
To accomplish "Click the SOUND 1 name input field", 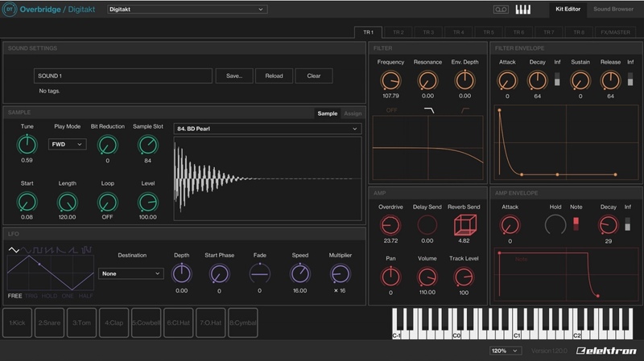I will [x=122, y=76].
